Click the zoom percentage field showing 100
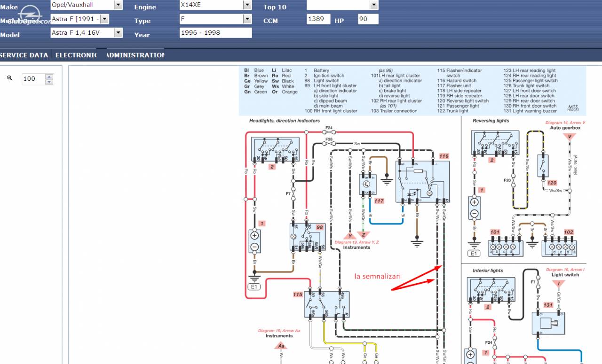The width and height of the screenshot is (602, 364). (x=33, y=79)
